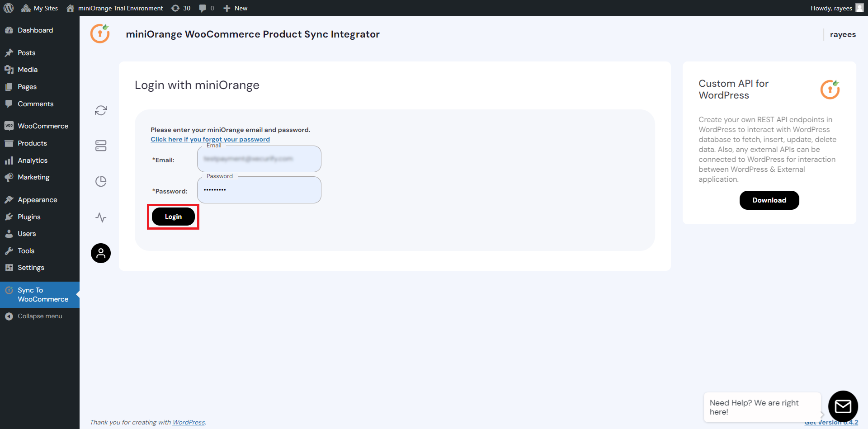Viewport: 868px width, 429px height.
Task: Click the Marketing megaphone icon
Action: click(9, 177)
